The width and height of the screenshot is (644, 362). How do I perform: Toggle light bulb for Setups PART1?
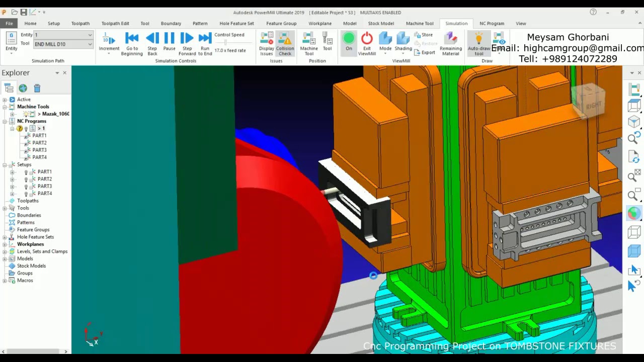click(26, 172)
